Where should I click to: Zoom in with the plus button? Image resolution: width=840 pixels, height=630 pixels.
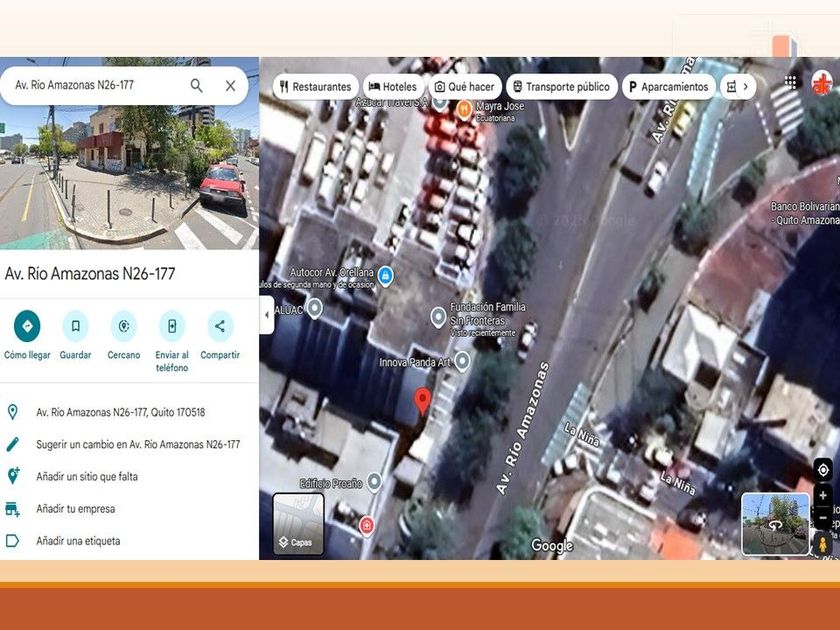coord(823,496)
